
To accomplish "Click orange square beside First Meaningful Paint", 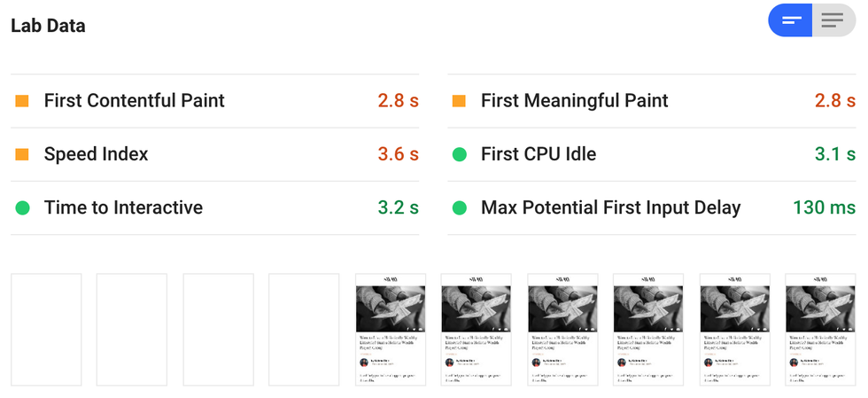I will 459,101.
